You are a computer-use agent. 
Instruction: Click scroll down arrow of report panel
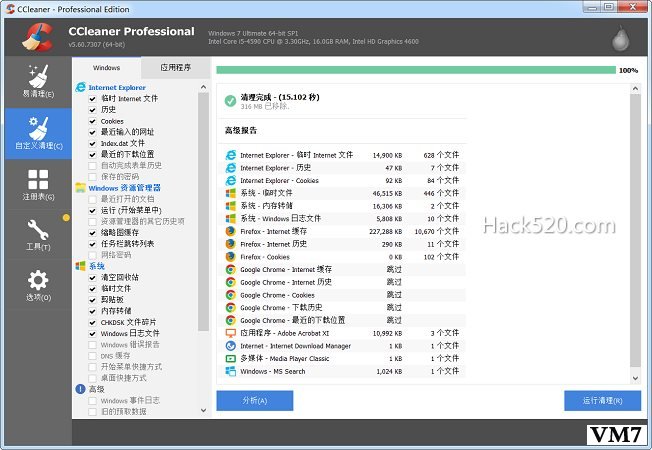[635, 378]
